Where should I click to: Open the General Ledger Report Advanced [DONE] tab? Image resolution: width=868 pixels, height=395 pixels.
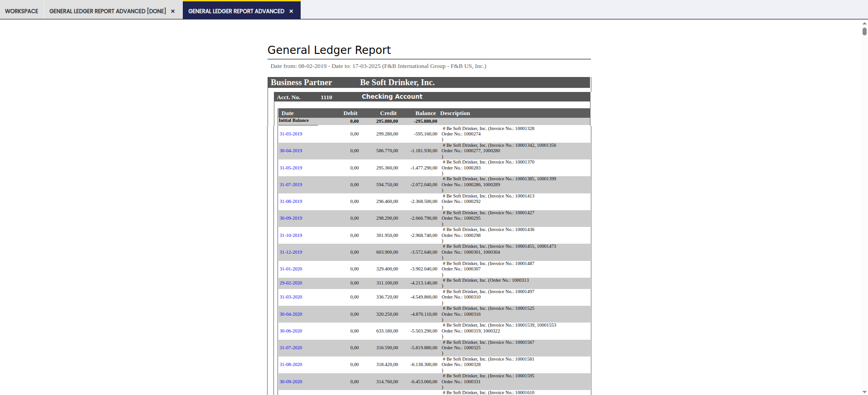107,11
